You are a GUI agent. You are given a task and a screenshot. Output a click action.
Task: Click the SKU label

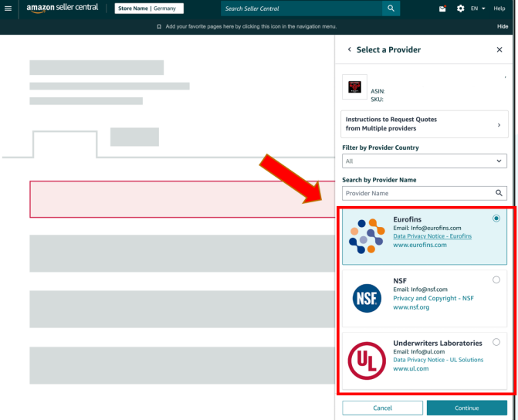click(377, 100)
